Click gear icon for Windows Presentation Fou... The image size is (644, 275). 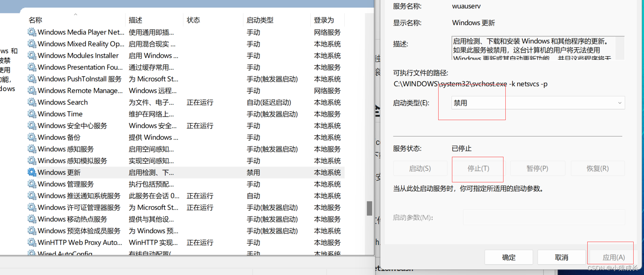[32, 67]
